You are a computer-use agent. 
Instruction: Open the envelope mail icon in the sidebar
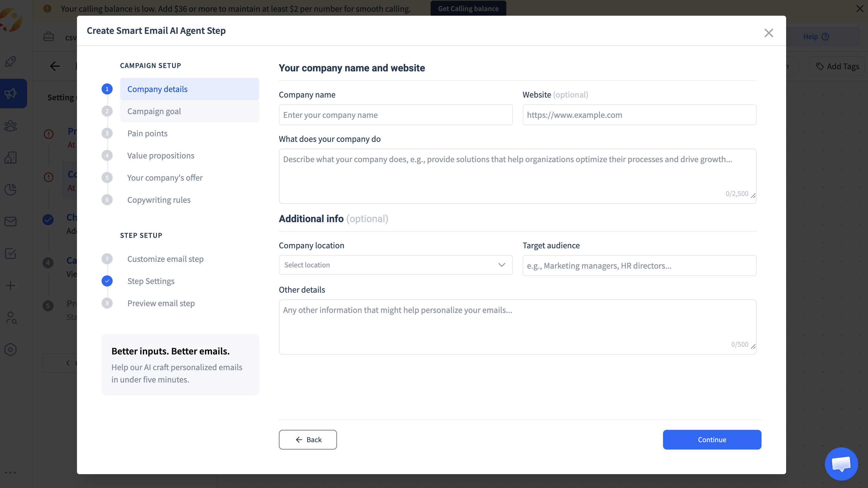pos(11,222)
